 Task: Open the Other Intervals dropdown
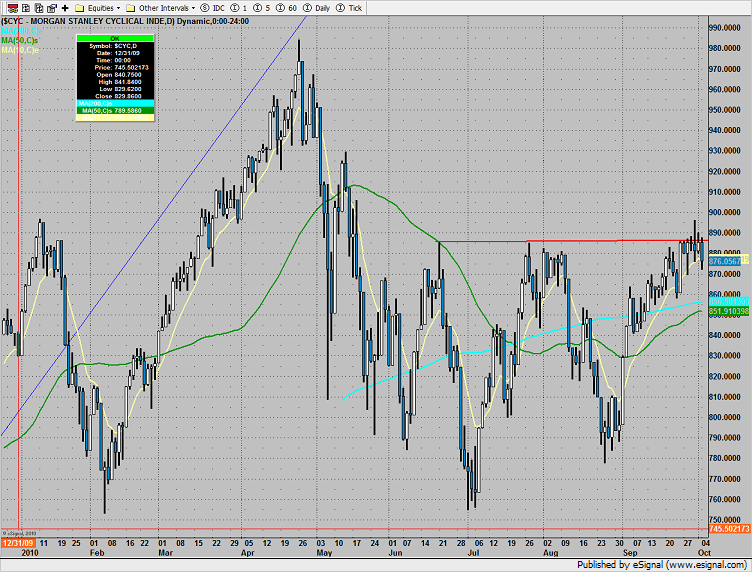[x=161, y=8]
